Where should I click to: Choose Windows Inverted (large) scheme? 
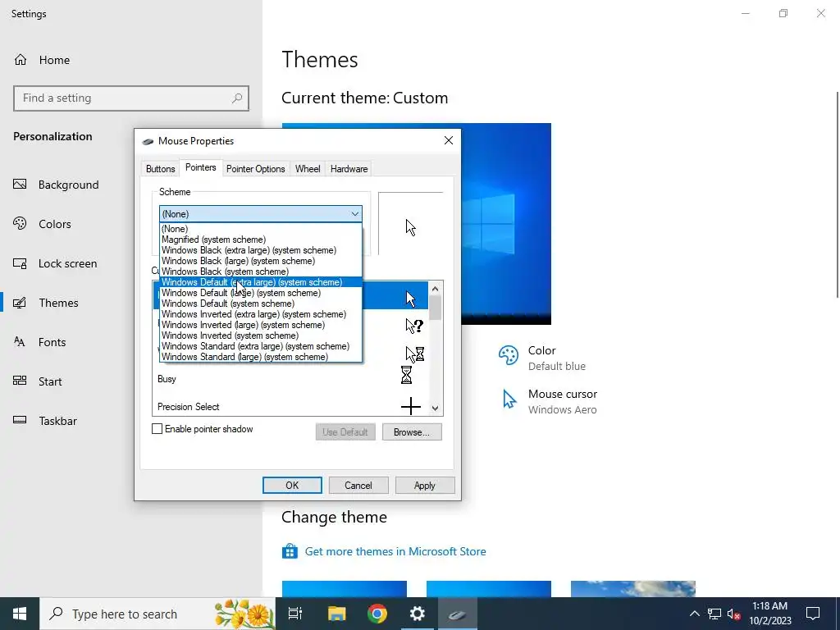260,325
